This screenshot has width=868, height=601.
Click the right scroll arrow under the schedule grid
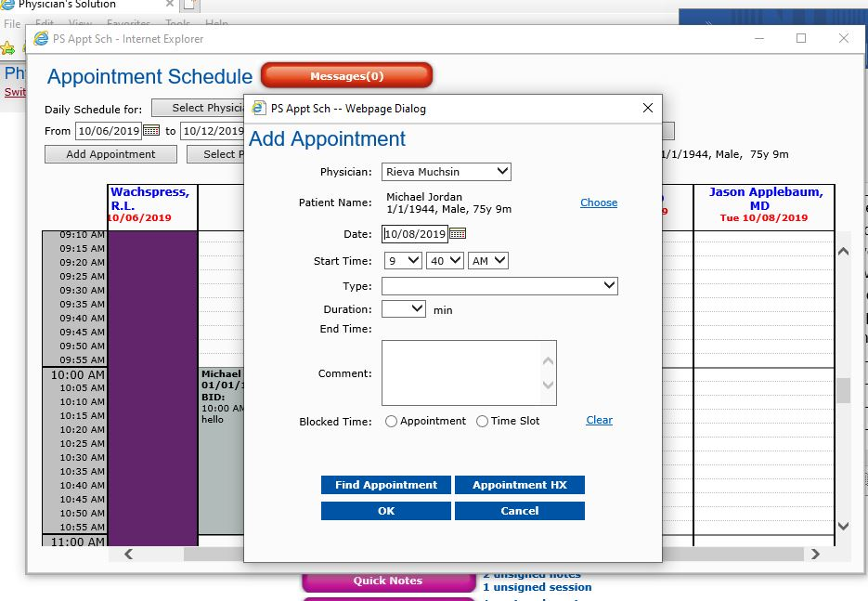click(816, 554)
